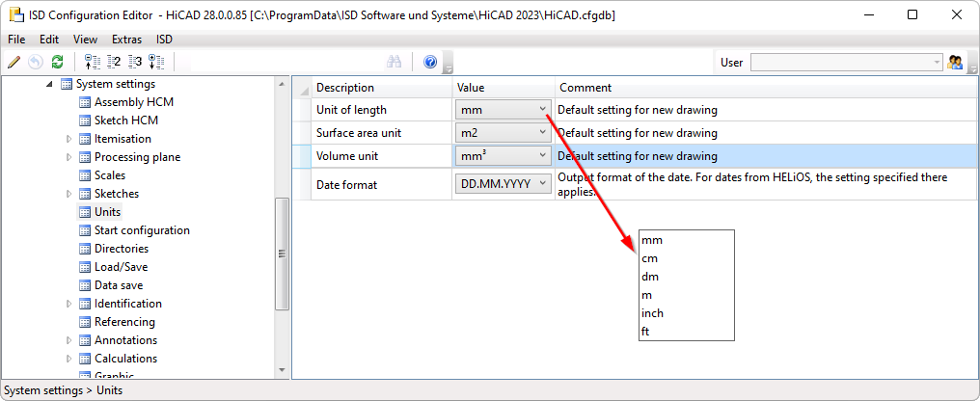Click the Value column header
Viewport: 980px width, 401px height.
[x=504, y=88]
